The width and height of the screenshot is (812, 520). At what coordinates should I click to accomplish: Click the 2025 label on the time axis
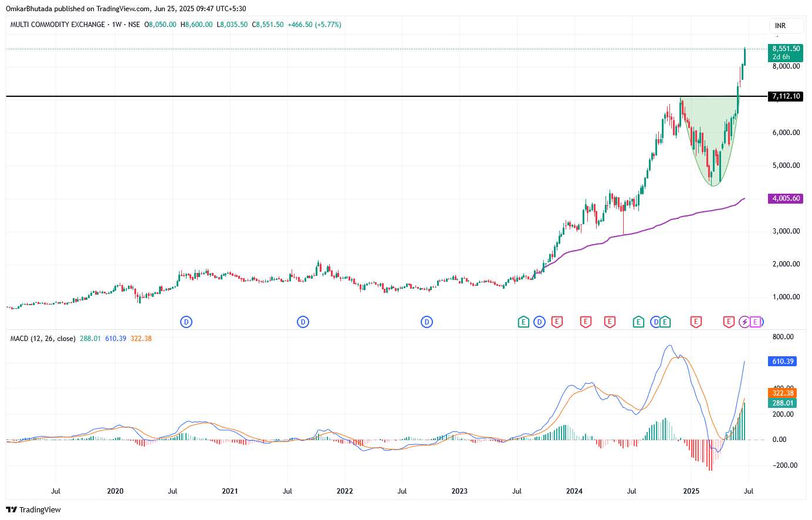click(691, 491)
